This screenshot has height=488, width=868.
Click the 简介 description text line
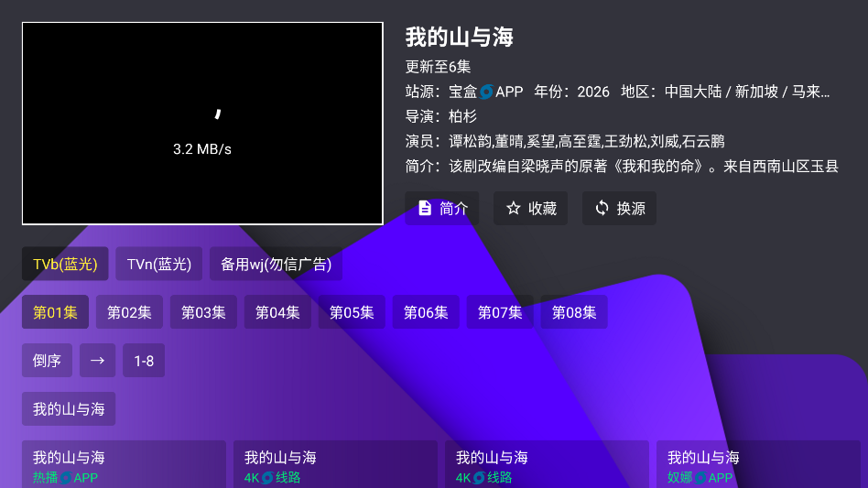pos(622,166)
